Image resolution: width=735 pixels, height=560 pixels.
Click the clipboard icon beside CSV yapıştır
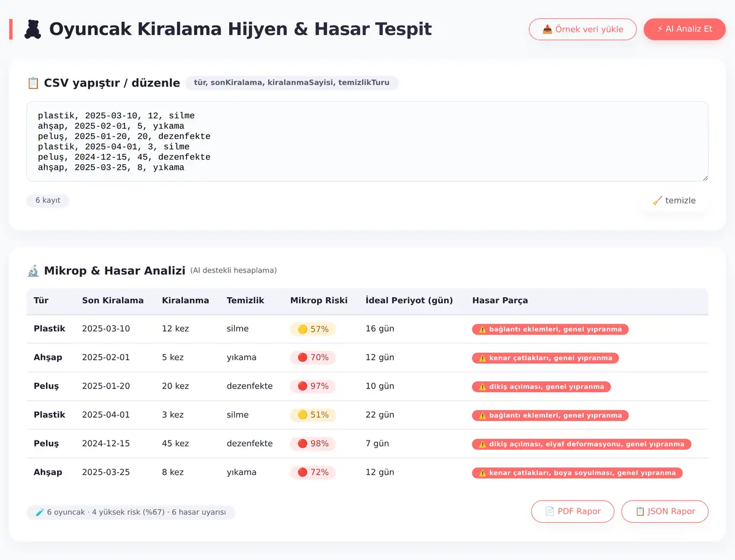point(33,83)
